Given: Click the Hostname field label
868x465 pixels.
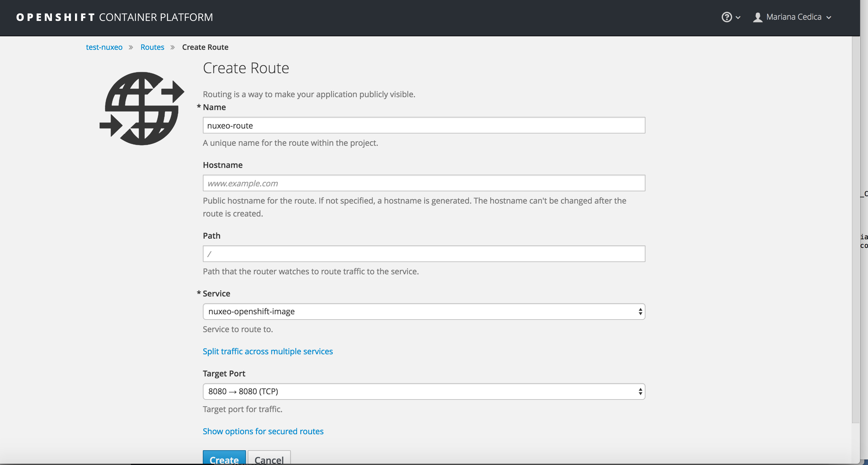Looking at the screenshot, I should (223, 165).
